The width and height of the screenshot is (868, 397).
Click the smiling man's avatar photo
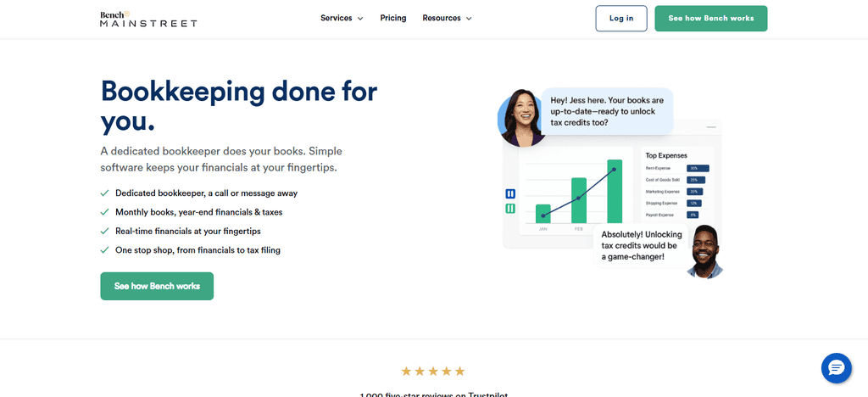point(704,251)
